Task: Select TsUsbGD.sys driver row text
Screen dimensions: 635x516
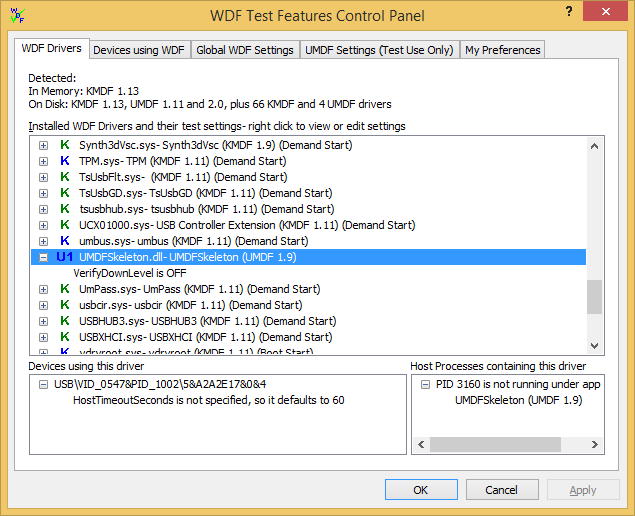Action: tap(206, 193)
